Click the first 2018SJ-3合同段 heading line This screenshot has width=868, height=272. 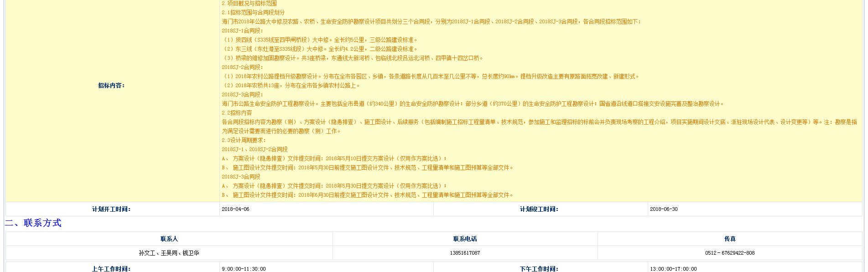[242, 94]
